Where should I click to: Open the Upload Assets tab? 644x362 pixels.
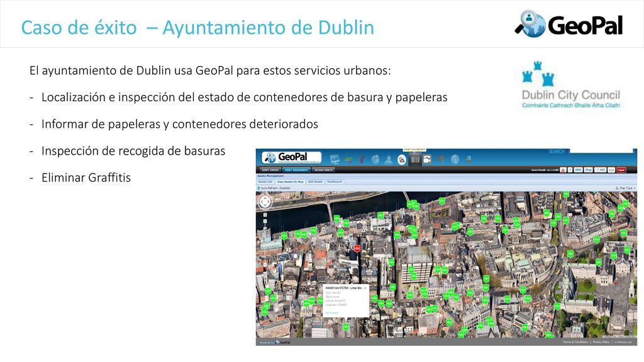324,170
